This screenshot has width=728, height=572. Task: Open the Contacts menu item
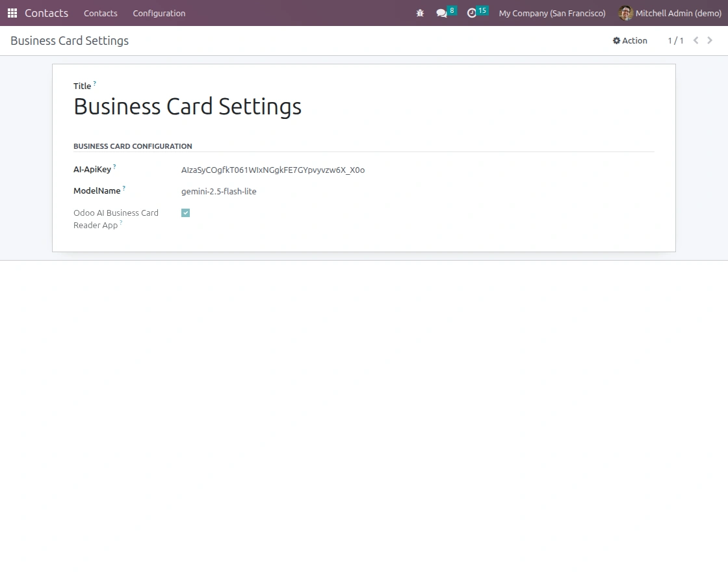click(x=101, y=13)
